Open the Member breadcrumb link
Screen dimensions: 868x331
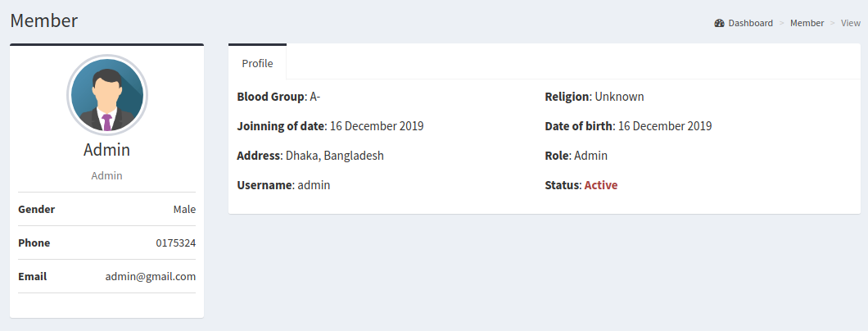807,23
